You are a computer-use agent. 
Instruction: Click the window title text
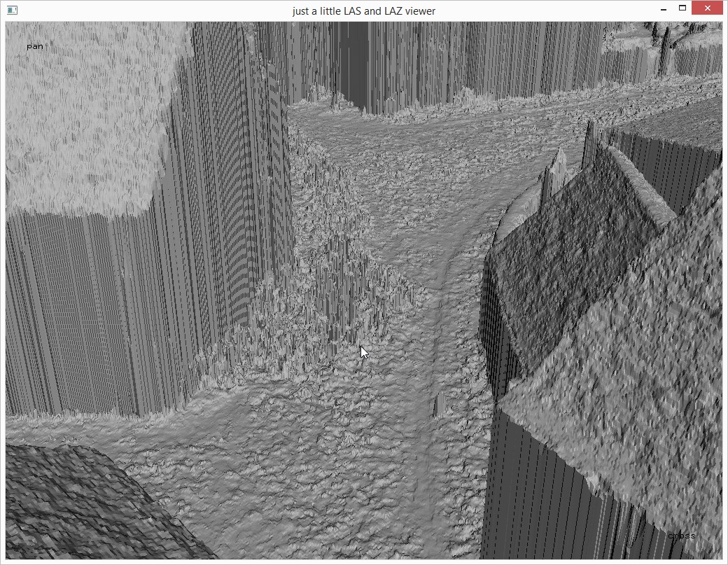pyautogui.click(x=363, y=11)
